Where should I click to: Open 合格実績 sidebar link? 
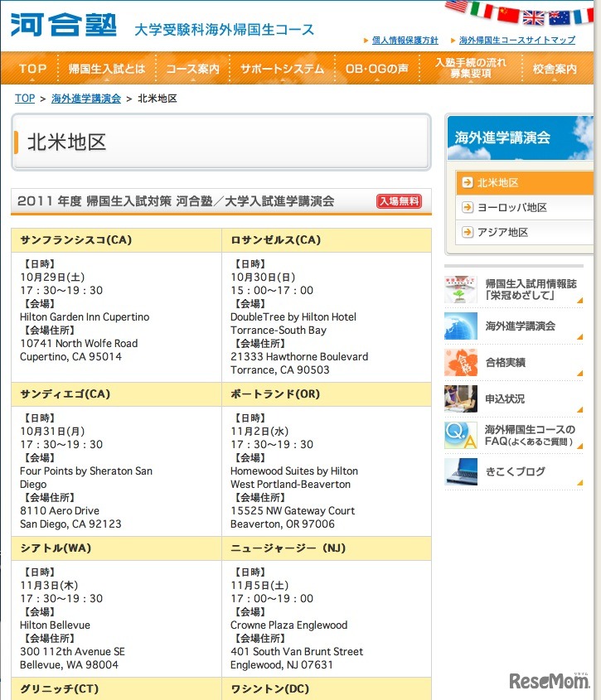[506, 363]
